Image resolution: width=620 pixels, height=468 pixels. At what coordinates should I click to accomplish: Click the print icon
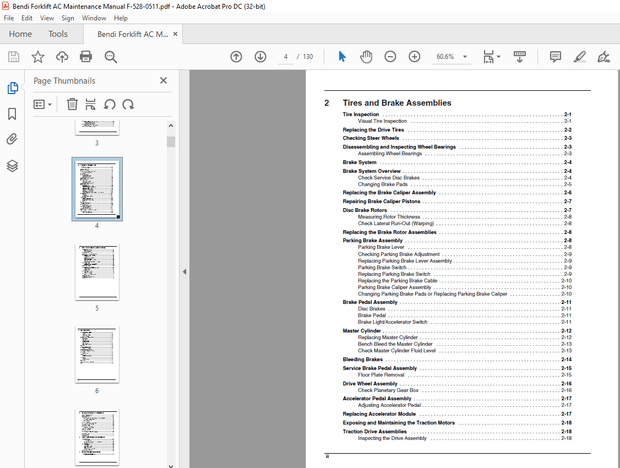pyautogui.click(x=86, y=57)
